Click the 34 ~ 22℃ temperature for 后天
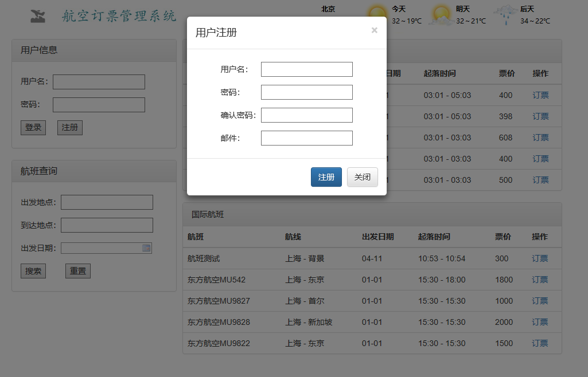 [x=535, y=21]
